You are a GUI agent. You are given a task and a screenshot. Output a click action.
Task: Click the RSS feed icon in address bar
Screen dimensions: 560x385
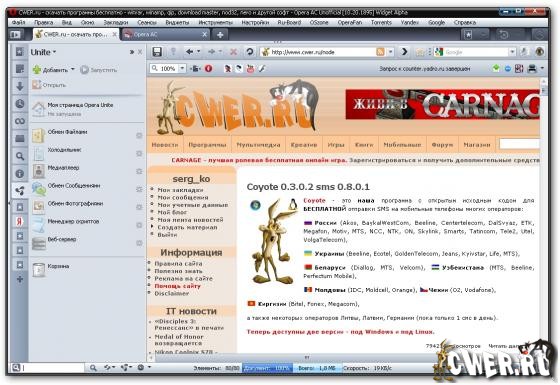click(x=380, y=52)
